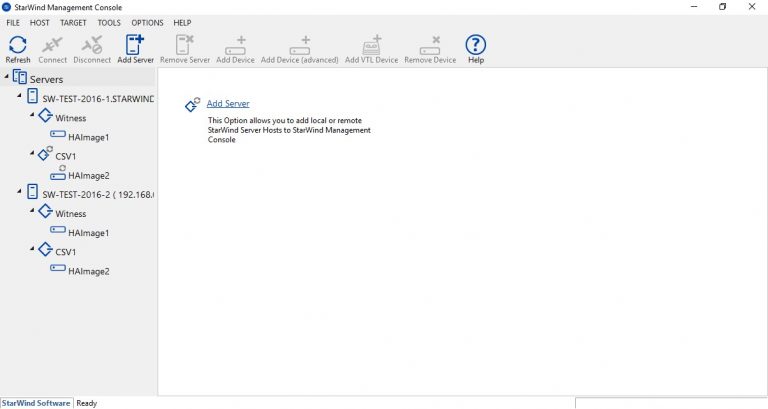This screenshot has width=768, height=409.
Task: Select CSV1 target under SW-TEST-2016-2
Action: (x=66, y=251)
